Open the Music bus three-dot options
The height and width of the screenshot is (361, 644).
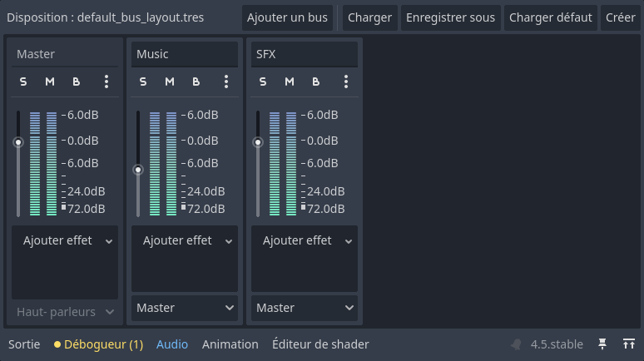click(226, 82)
